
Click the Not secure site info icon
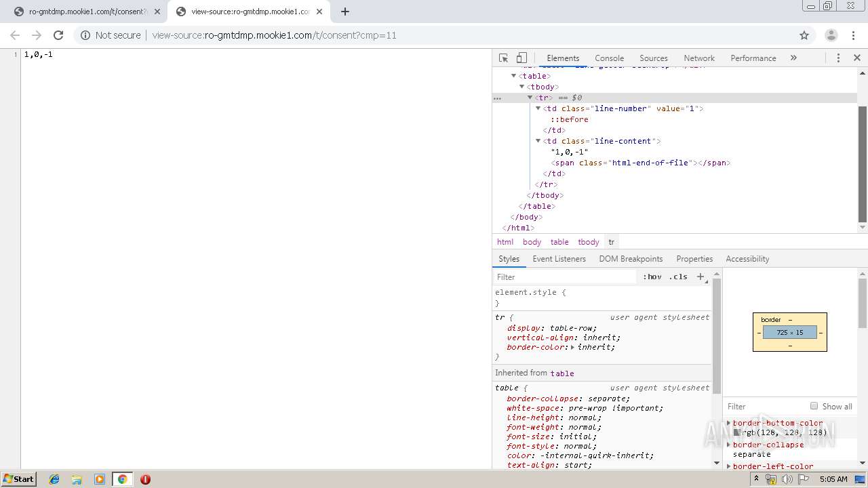(x=85, y=35)
